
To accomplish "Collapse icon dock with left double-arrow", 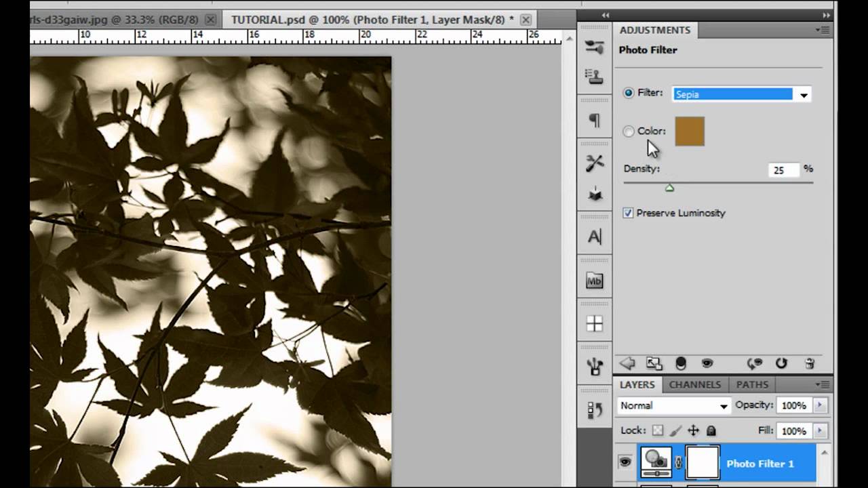I will [x=605, y=15].
